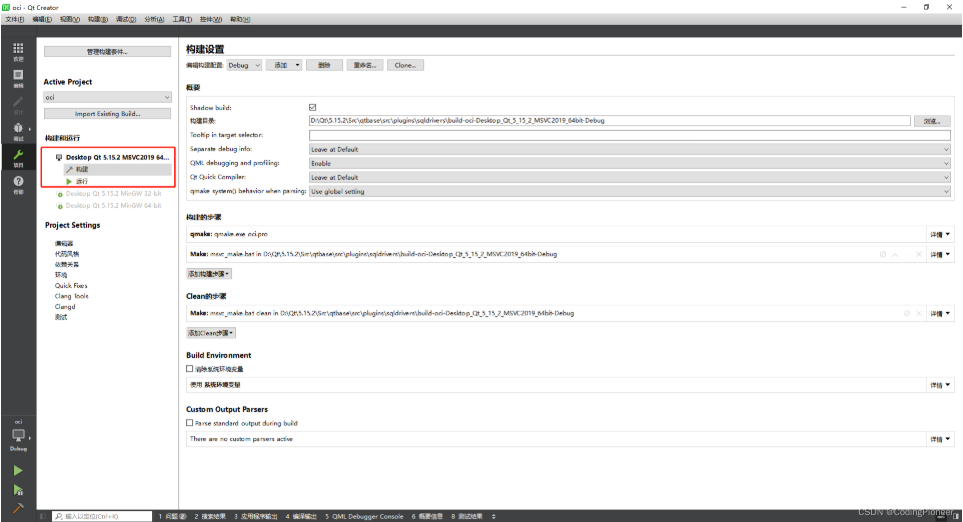Enable the Desktop Qt MinGW 64-bit kit
Image resolution: width=963 pixels, height=522 pixels.
60,206
